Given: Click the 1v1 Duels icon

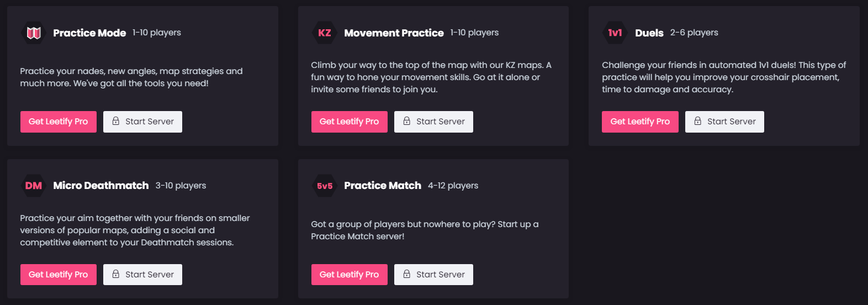Looking at the screenshot, I should (x=615, y=33).
